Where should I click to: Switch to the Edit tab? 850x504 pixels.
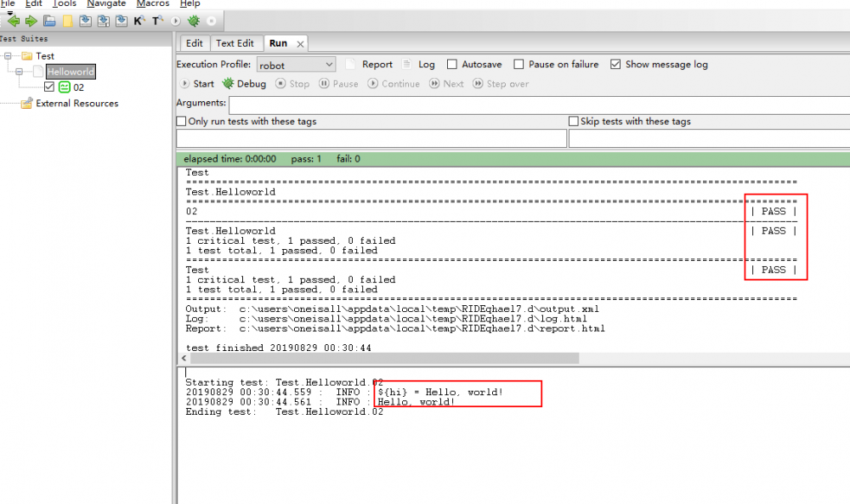194,43
